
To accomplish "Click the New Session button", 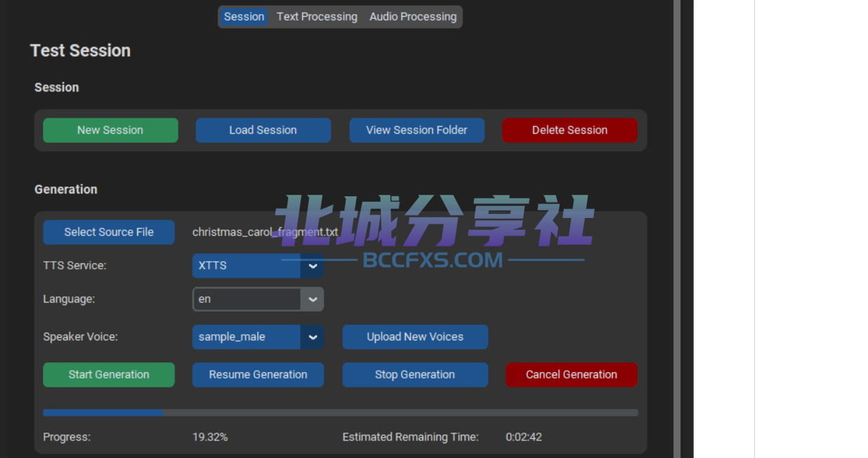I will (x=110, y=130).
